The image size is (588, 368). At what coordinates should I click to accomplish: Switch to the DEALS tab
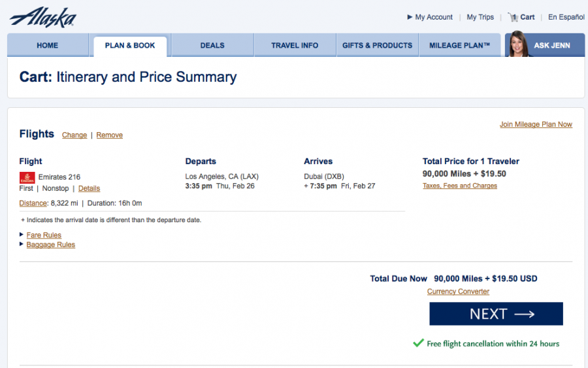(x=212, y=46)
